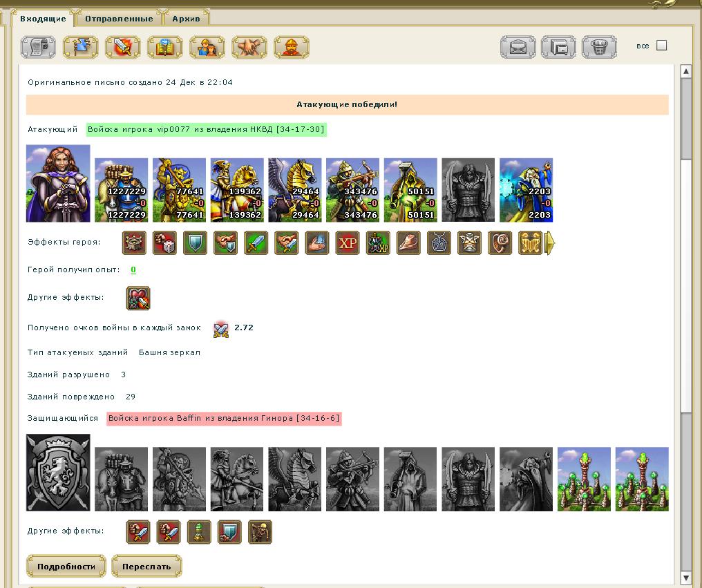Click the Подробности button
Viewport: 702px width, 588px height.
(x=66, y=567)
